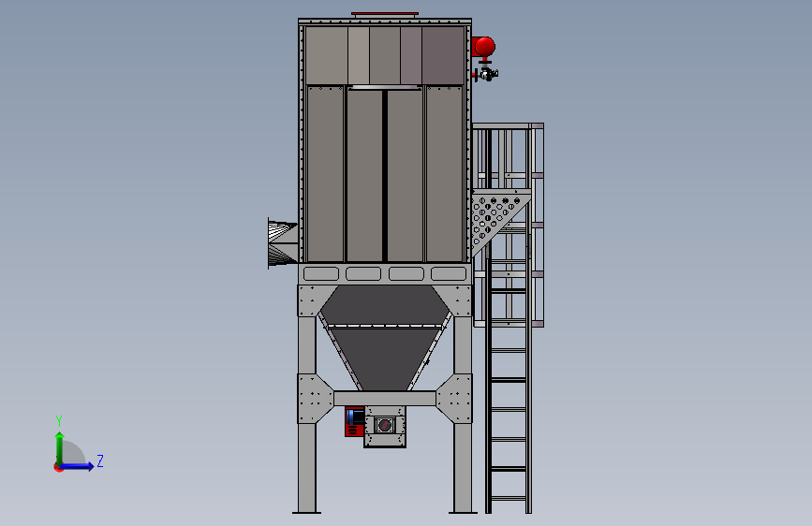The image size is (812, 526).
Task: Select the rotary valve box under the hopper
Action: [385, 426]
